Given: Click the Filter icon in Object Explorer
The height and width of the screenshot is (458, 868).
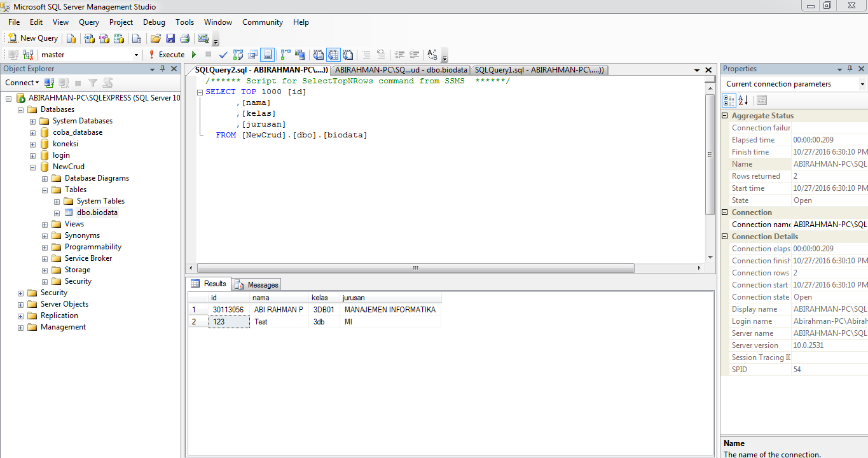Looking at the screenshot, I should 93,83.
